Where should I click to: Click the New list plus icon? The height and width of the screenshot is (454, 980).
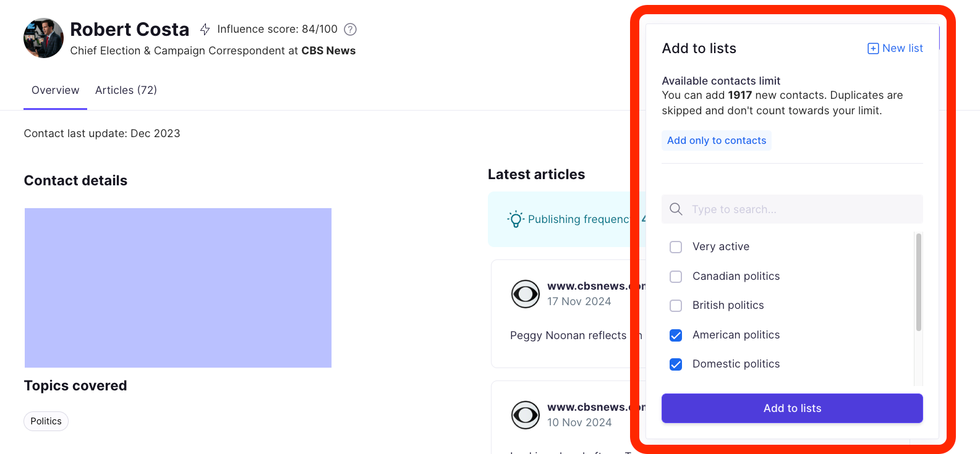tap(873, 48)
